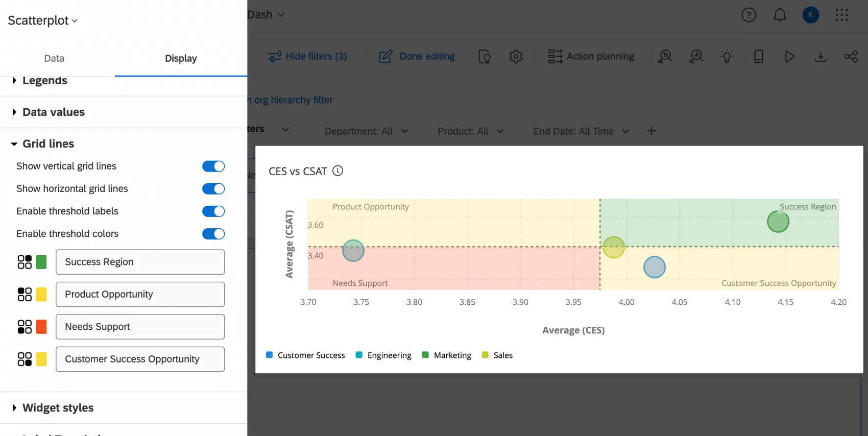Click the lightbulb insights icon
This screenshot has height=436, width=868.
(x=727, y=56)
